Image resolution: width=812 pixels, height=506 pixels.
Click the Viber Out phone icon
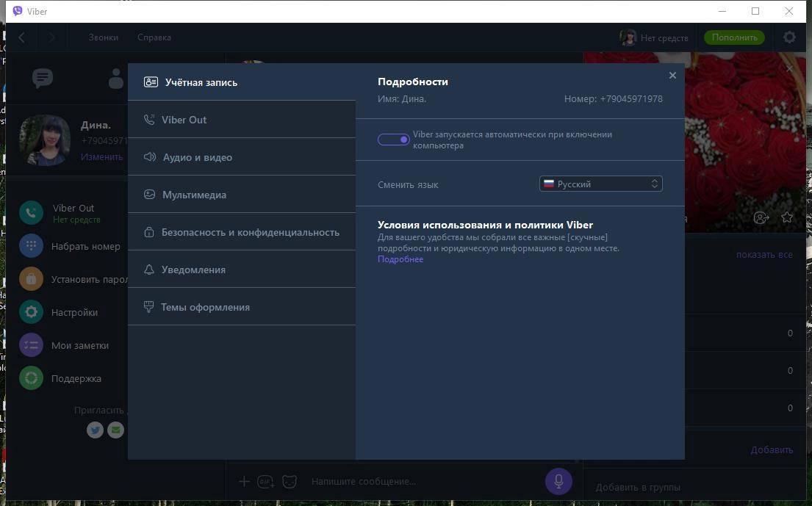(x=31, y=213)
